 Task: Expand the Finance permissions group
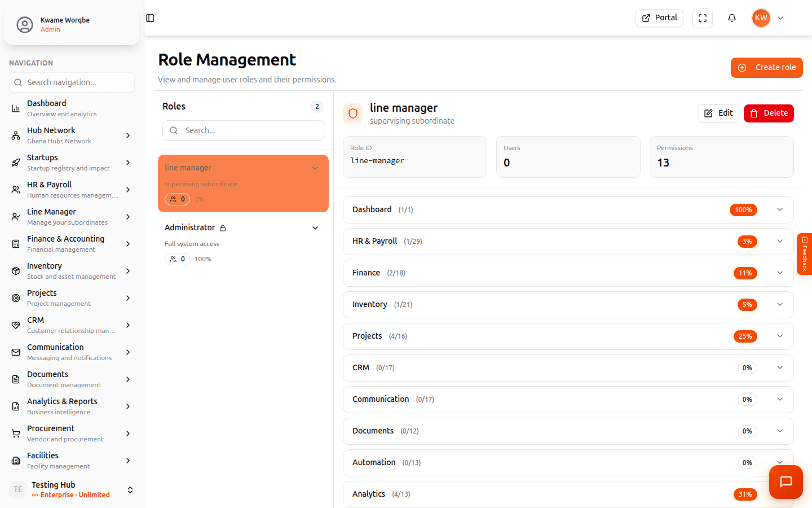click(x=780, y=273)
